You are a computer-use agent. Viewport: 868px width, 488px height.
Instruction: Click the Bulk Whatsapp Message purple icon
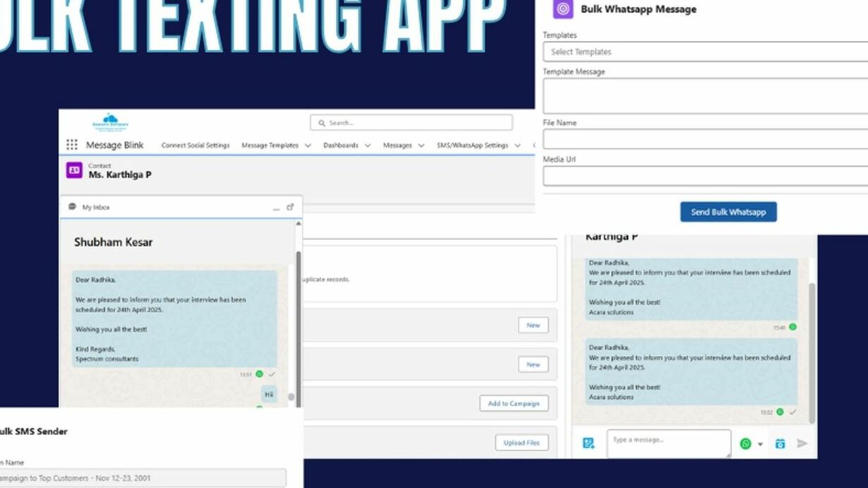click(x=563, y=8)
